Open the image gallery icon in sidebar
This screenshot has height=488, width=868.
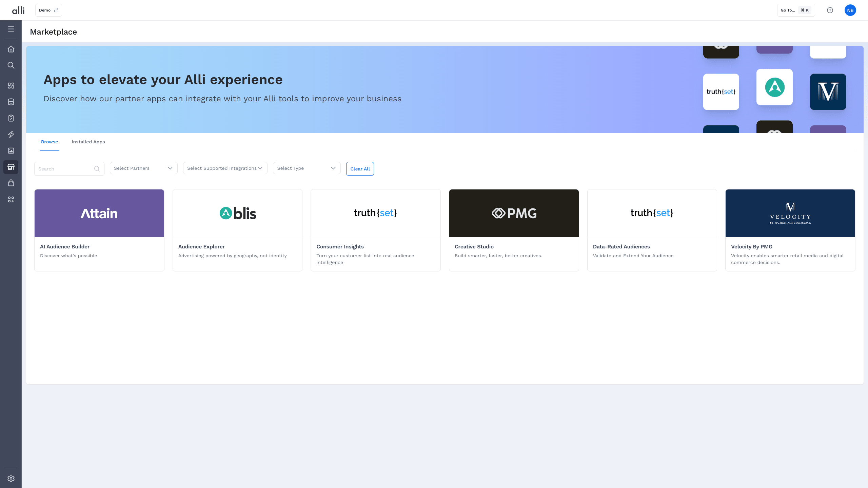point(11,150)
